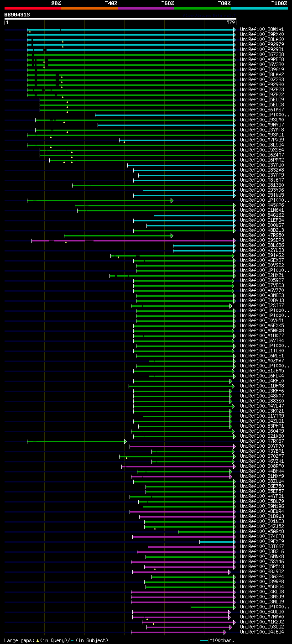This screenshot has height=644, width=292.
Task: Open hit UniRef100_P92979
Action: (x=262, y=45)
